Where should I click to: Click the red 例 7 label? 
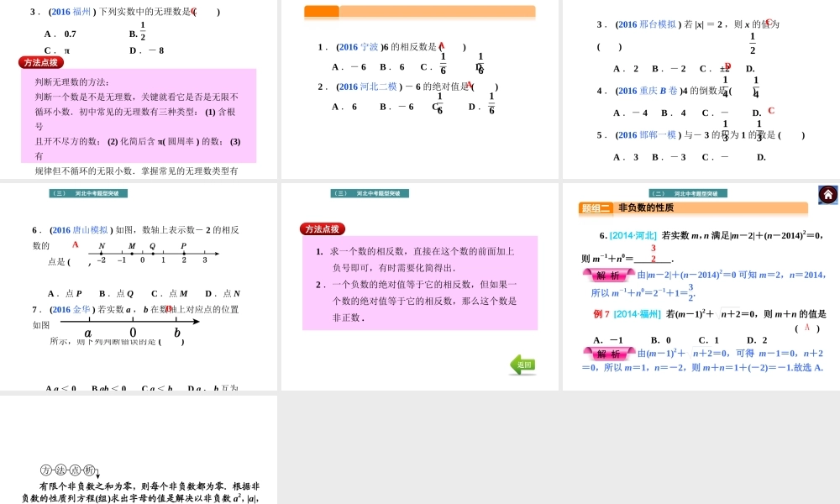(x=601, y=314)
